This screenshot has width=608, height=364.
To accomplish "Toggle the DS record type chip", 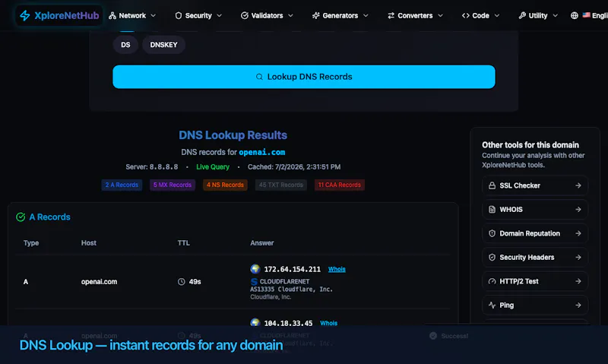I will pos(125,45).
